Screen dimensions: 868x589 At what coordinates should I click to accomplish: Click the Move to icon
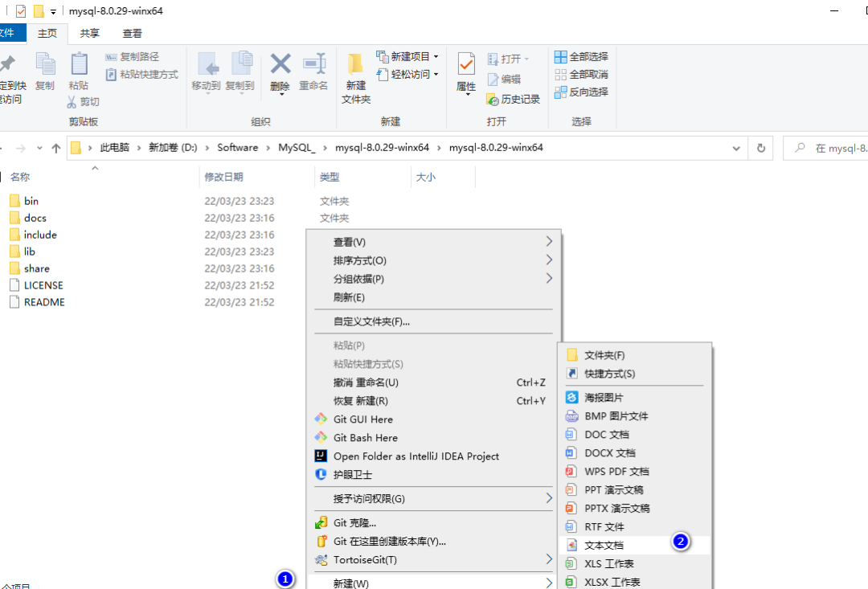click(x=207, y=64)
